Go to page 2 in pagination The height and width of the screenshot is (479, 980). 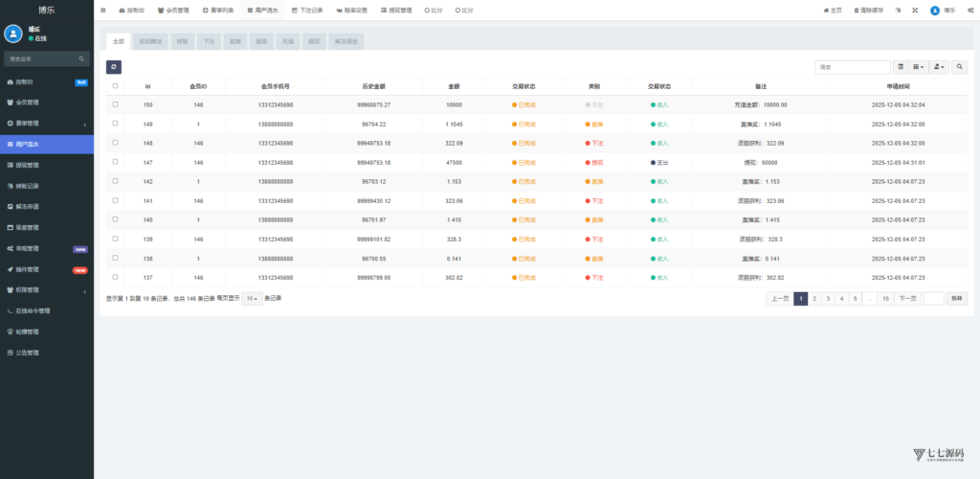(814, 299)
